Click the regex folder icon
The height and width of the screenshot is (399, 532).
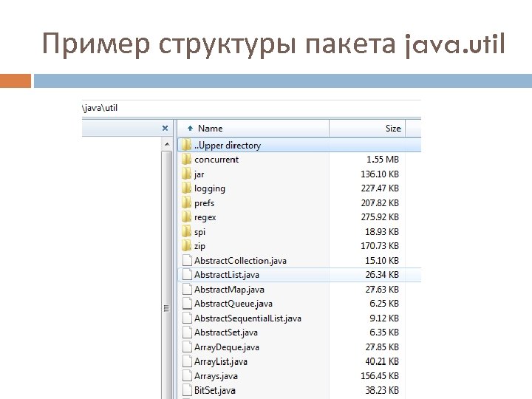point(186,217)
